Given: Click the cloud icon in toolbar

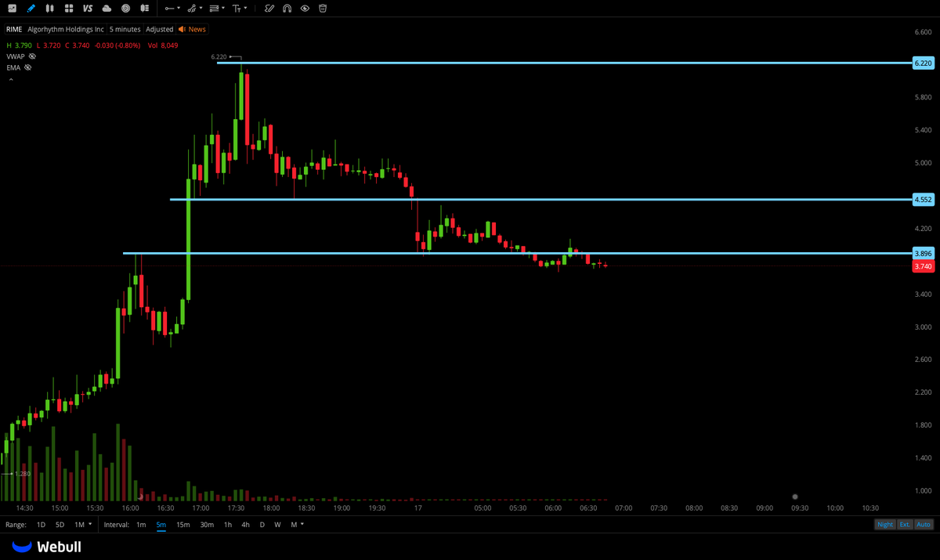Looking at the screenshot, I should (x=107, y=8).
